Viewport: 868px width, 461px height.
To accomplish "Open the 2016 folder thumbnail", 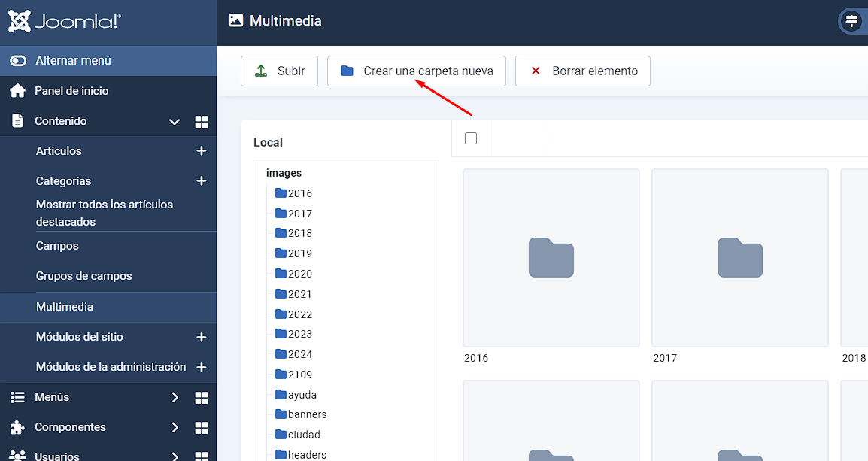I will [x=551, y=258].
